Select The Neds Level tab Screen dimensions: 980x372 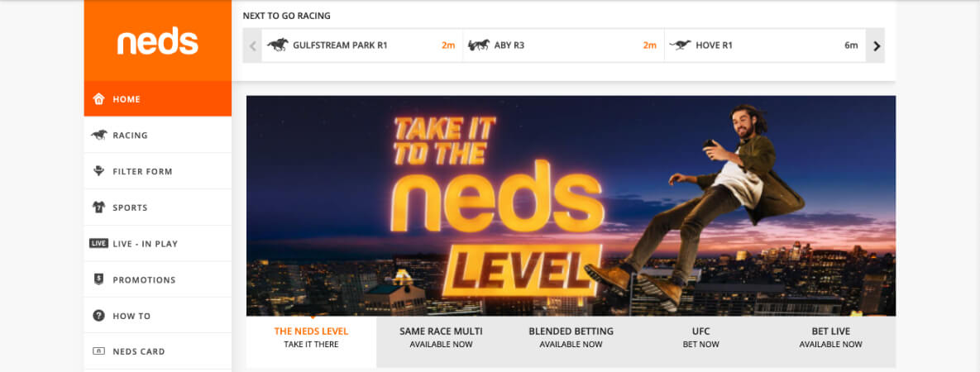point(311,337)
